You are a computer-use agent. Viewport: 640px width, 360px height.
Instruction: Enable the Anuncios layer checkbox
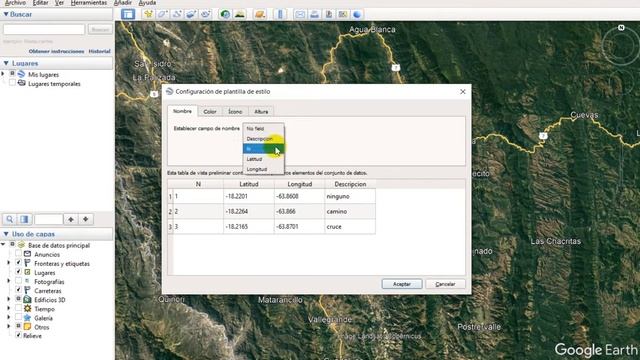pyautogui.click(x=18, y=254)
